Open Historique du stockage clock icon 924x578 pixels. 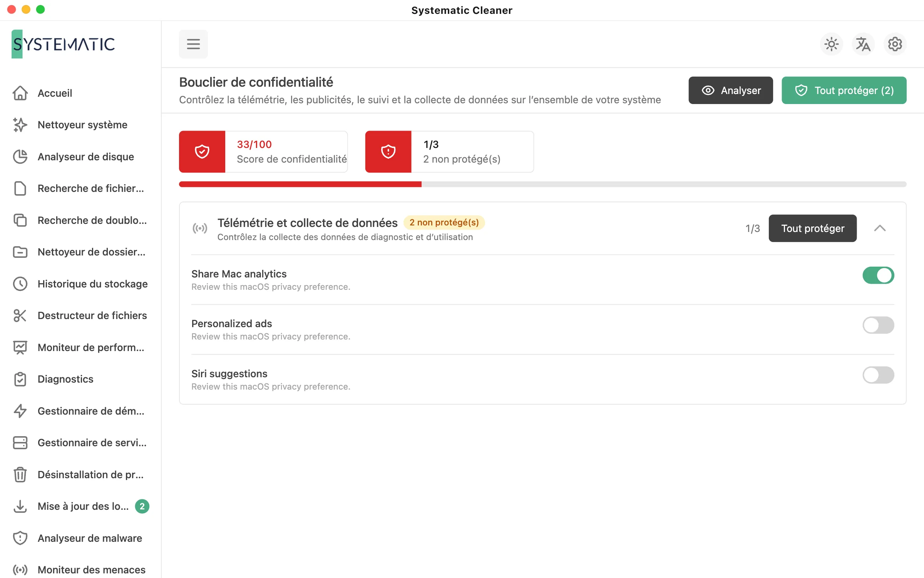20,284
